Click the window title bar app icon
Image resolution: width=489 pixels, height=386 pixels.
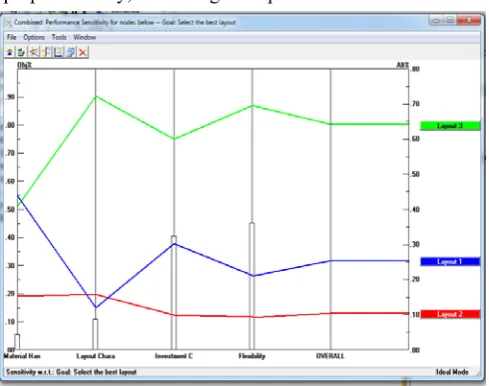(x=8, y=23)
